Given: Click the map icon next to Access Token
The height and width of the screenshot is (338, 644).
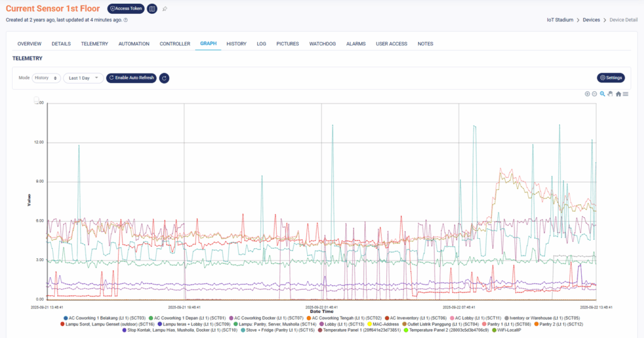Looking at the screenshot, I should point(152,9).
